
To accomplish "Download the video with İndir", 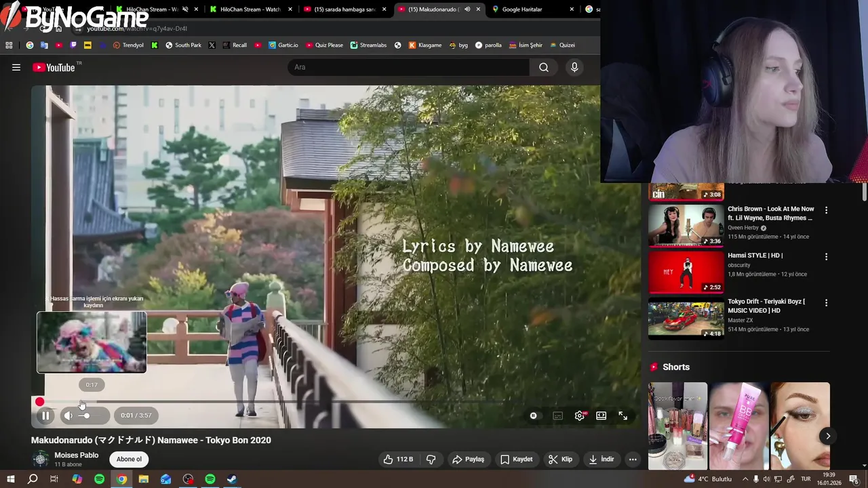I will [x=601, y=459].
